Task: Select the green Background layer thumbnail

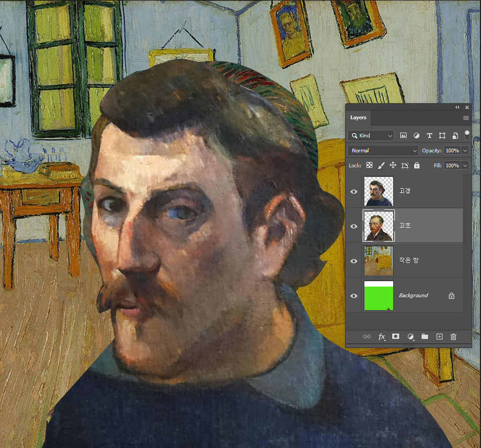Action: pyautogui.click(x=379, y=296)
